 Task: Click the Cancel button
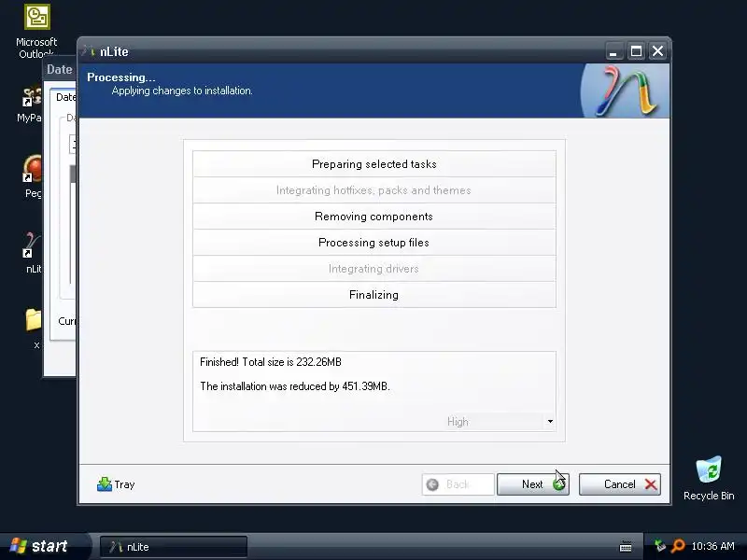point(619,484)
